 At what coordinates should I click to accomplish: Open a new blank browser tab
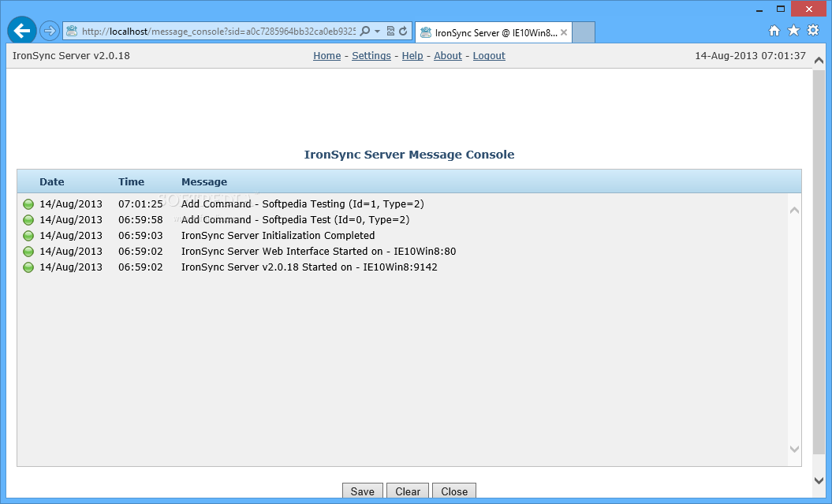584,32
